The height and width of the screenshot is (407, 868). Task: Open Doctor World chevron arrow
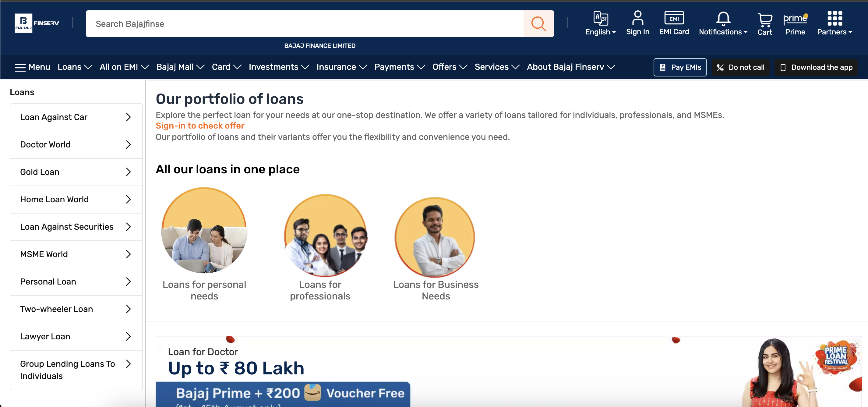point(128,144)
